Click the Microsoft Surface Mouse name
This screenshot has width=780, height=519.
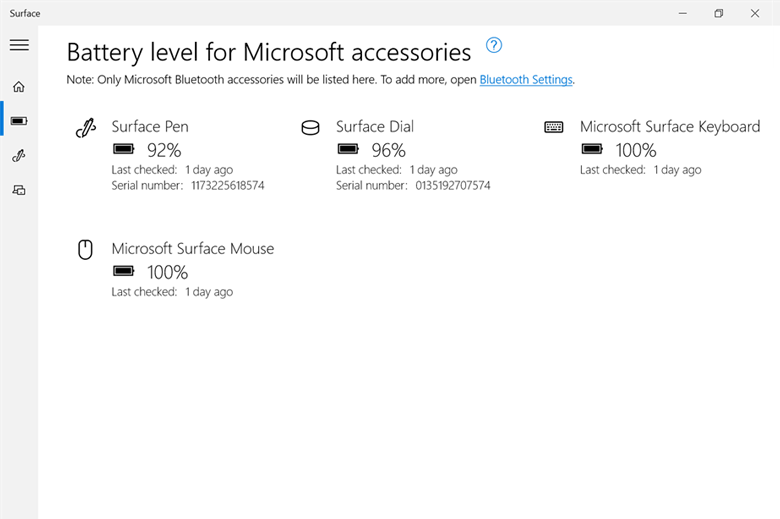[192, 249]
